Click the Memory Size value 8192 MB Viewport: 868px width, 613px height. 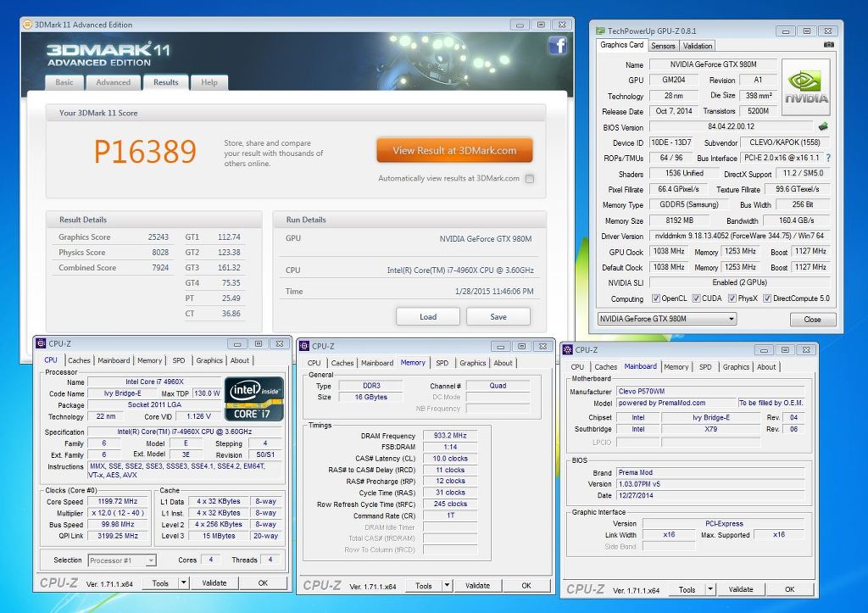679,220
